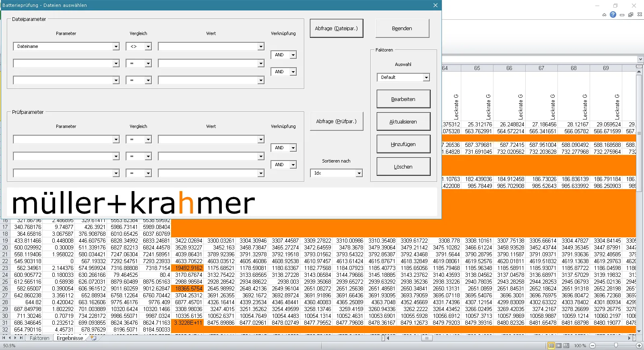Click the Hinzufügen button
644x350 pixels.
point(403,144)
